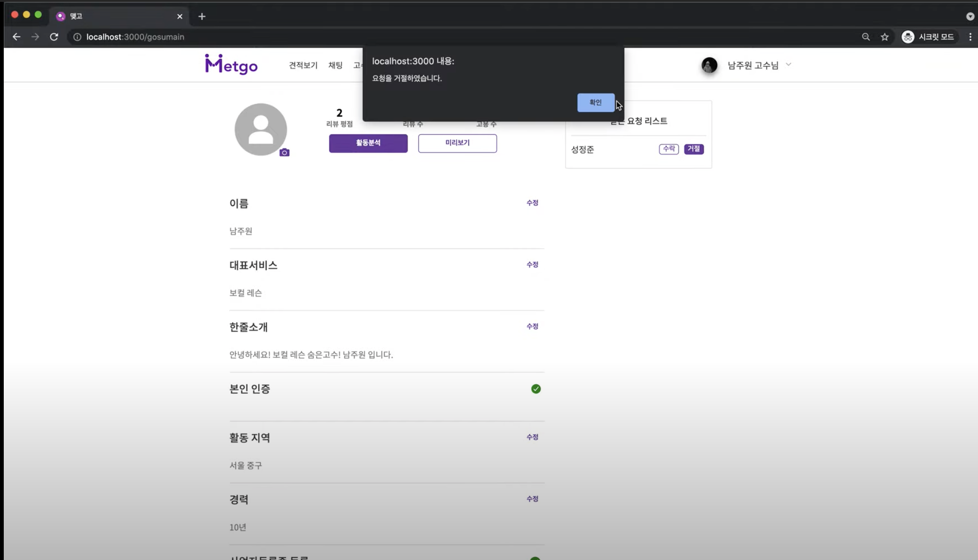
Task: Close the 멧고 tab
Action: coord(180,16)
